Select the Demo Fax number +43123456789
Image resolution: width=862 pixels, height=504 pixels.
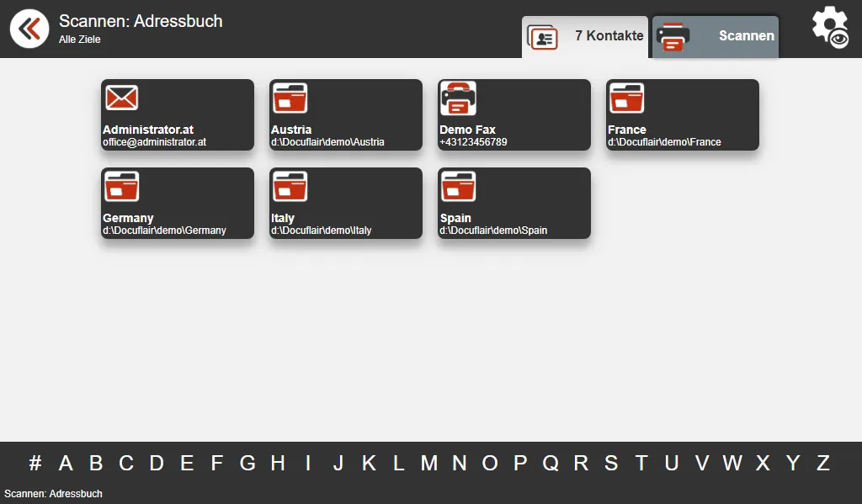(473, 142)
